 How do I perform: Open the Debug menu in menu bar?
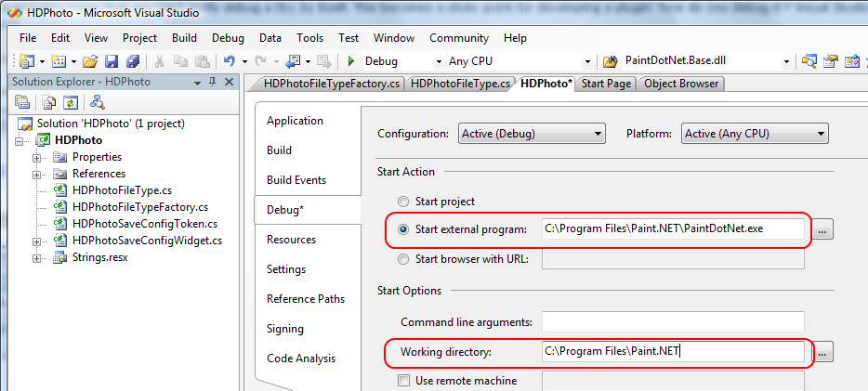(228, 38)
